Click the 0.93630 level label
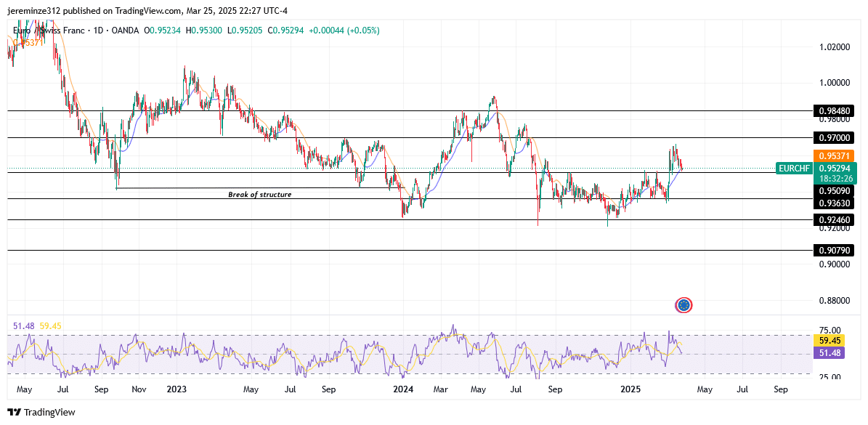Screen dimensions: 868x425 [x=833, y=204]
